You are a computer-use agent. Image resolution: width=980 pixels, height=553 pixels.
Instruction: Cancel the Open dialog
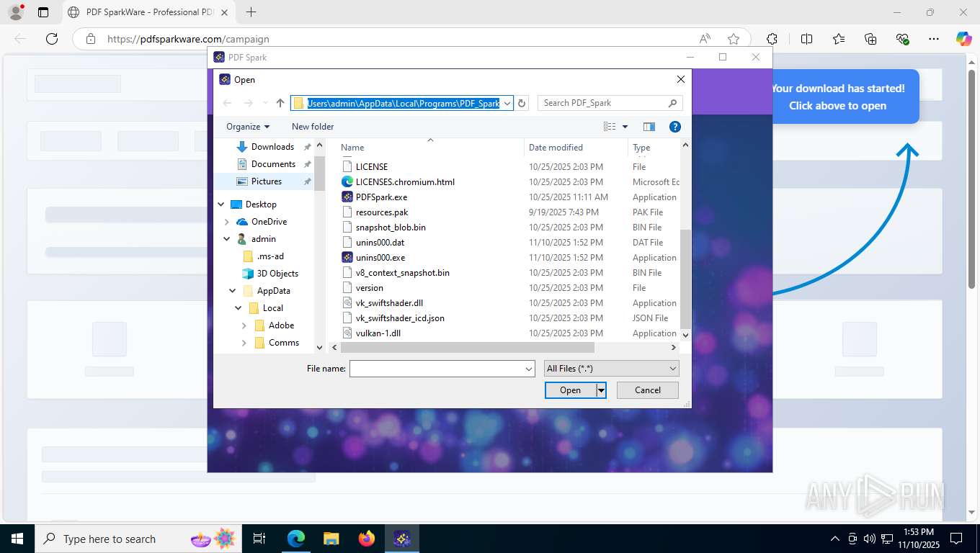pyautogui.click(x=648, y=390)
